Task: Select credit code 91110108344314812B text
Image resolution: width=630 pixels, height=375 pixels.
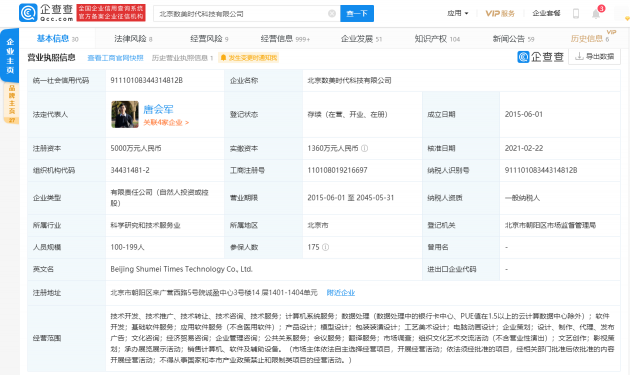Action: tap(147, 80)
